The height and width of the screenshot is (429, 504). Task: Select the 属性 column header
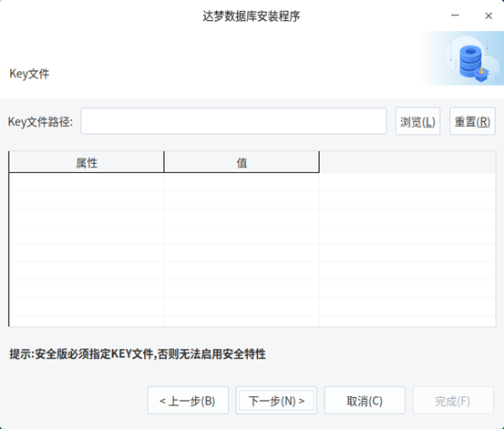point(87,162)
